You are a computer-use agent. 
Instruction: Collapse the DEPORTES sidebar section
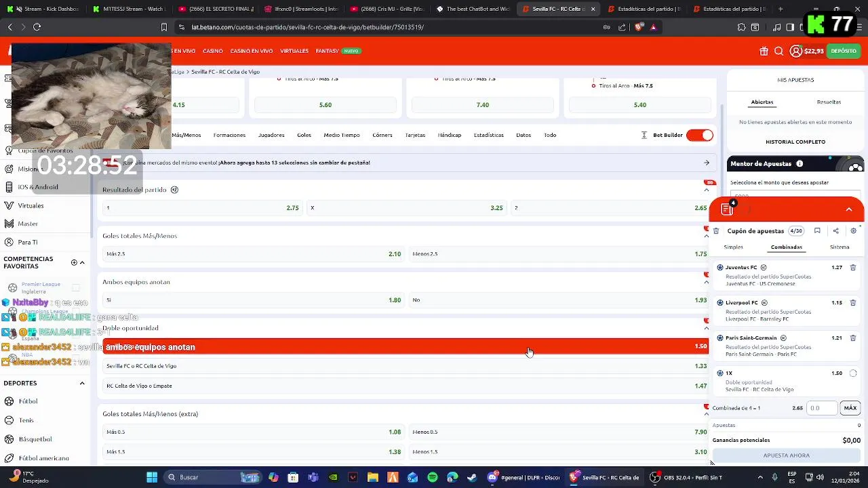point(82,384)
